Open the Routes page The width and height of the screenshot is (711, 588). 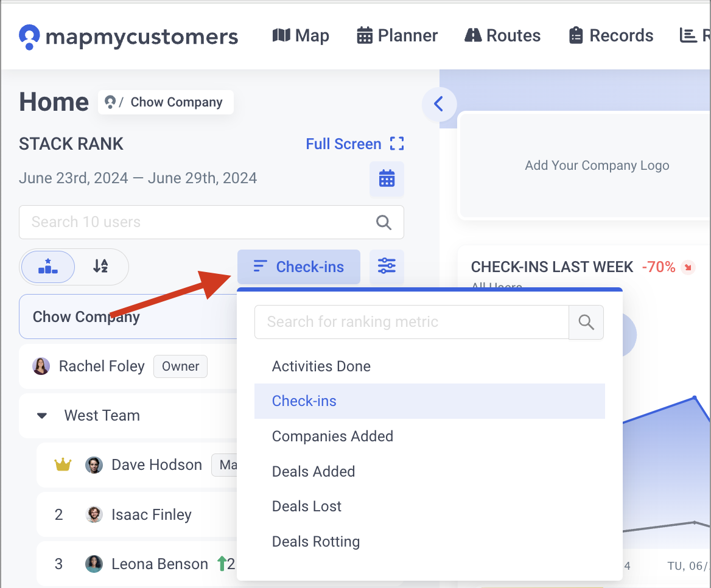[x=502, y=35]
